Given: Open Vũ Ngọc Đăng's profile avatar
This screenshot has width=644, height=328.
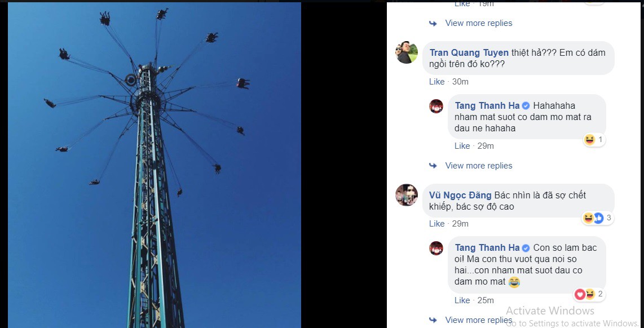Looking at the screenshot, I should pos(407,194).
